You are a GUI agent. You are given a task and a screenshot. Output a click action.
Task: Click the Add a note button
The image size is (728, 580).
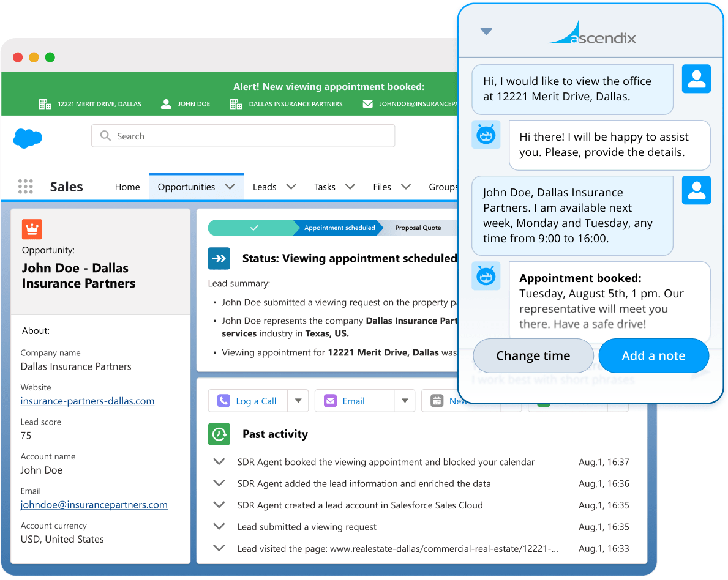coord(654,356)
